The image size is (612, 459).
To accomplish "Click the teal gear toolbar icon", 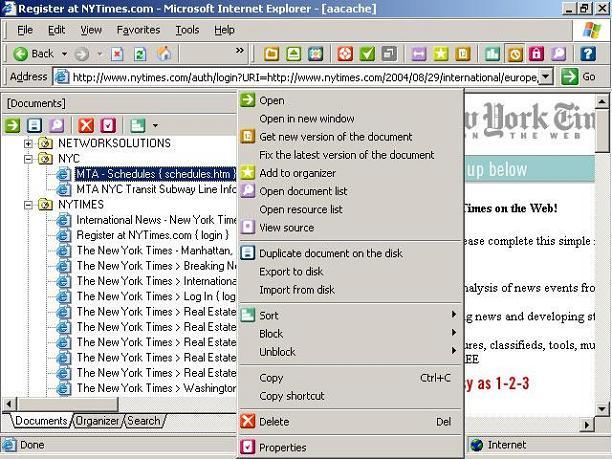I will click(315, 54).
